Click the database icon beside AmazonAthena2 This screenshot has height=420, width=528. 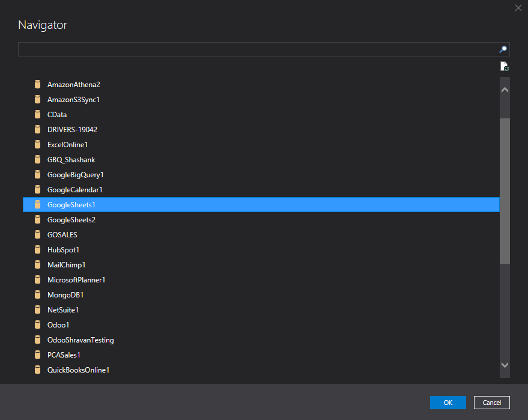pos(38,84)
